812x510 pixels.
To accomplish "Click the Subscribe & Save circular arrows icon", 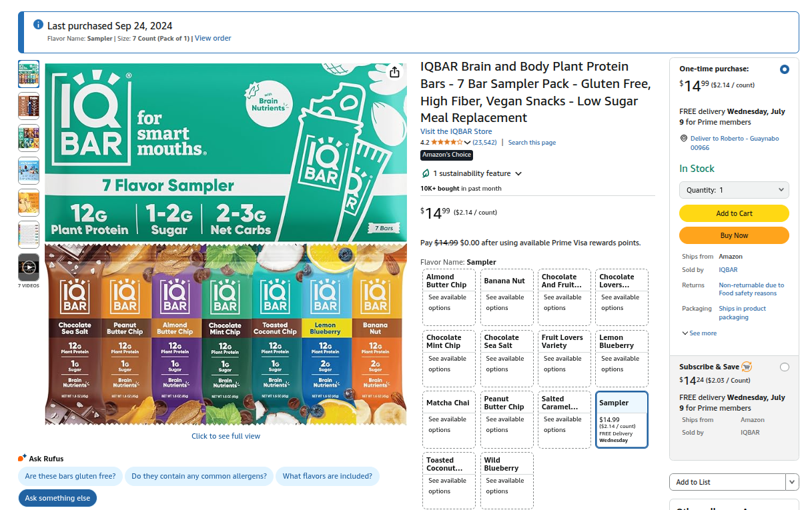I will point(747,367).
